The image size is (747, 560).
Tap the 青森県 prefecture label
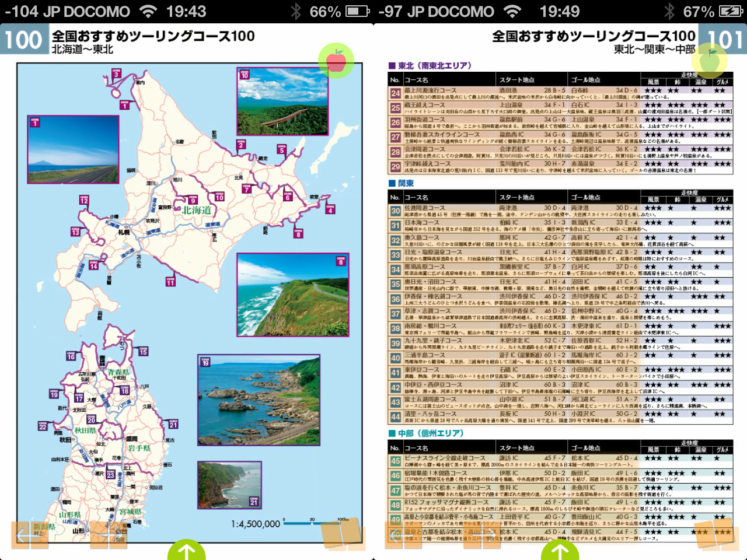[118, 372]
